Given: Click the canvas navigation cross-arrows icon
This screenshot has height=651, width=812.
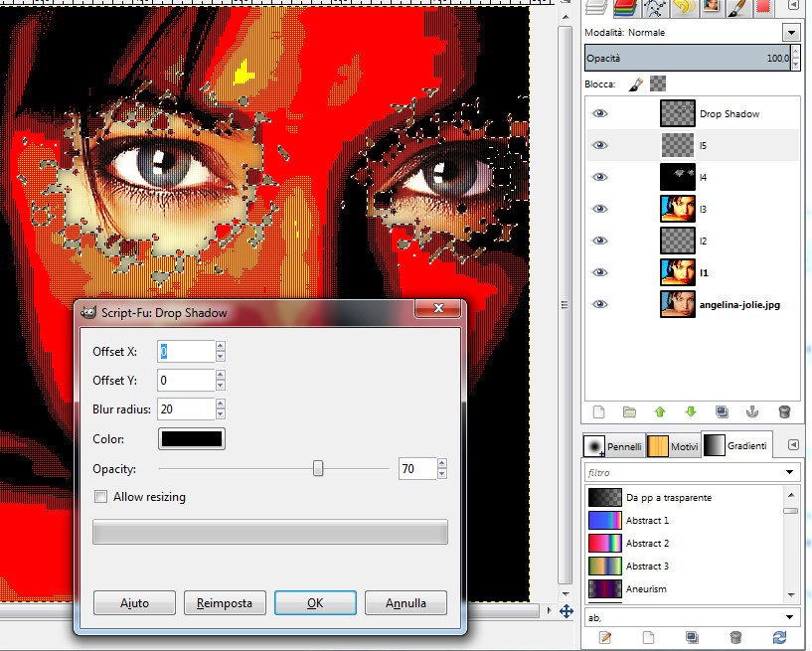Looking at the screenshot, I should pos(567,611).
